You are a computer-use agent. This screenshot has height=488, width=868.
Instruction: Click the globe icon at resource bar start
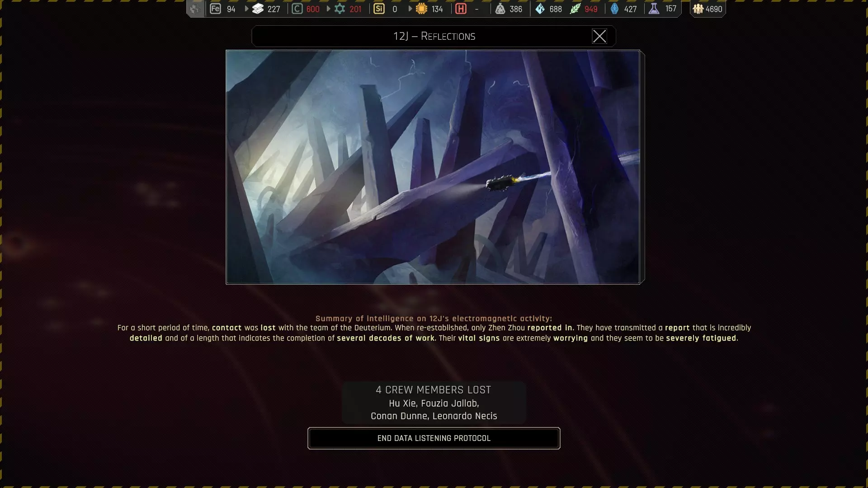(195, 9)
